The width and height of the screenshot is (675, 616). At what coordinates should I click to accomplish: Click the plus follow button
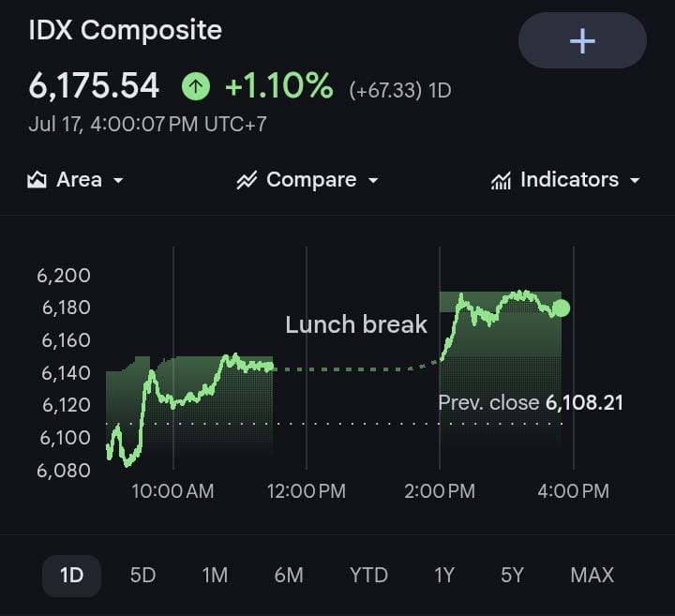(x=582, y=40)
